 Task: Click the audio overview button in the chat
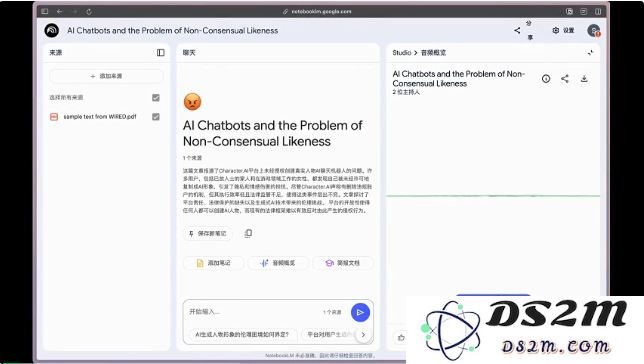click(x=278, y=263)
